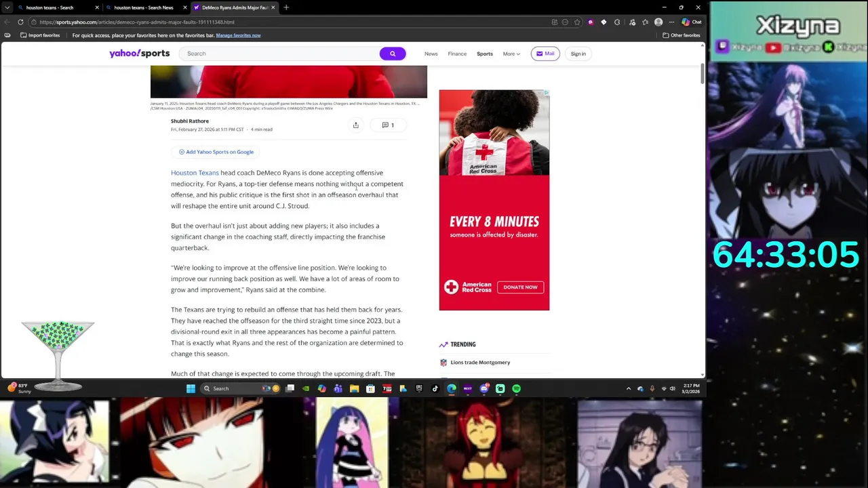This screenshot has width=868, height=488.
Task: Open the browser profile avatar
Action: tap(658, 22)
